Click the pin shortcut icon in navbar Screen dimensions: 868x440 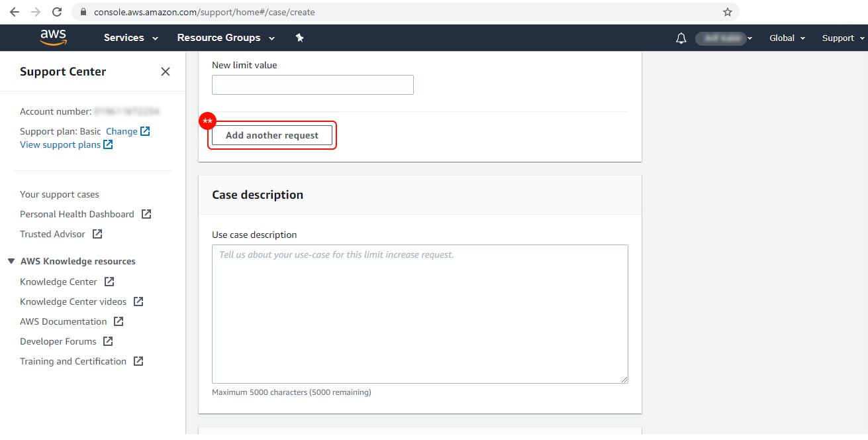299,38
